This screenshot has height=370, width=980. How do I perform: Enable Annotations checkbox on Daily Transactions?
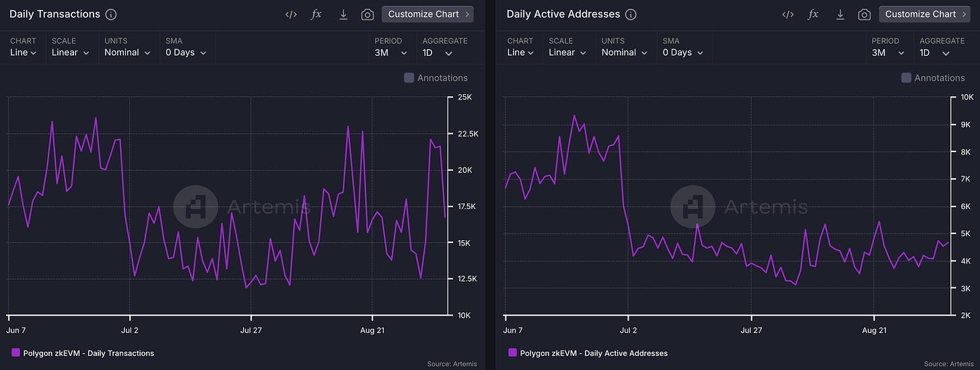tap(409, 78)
